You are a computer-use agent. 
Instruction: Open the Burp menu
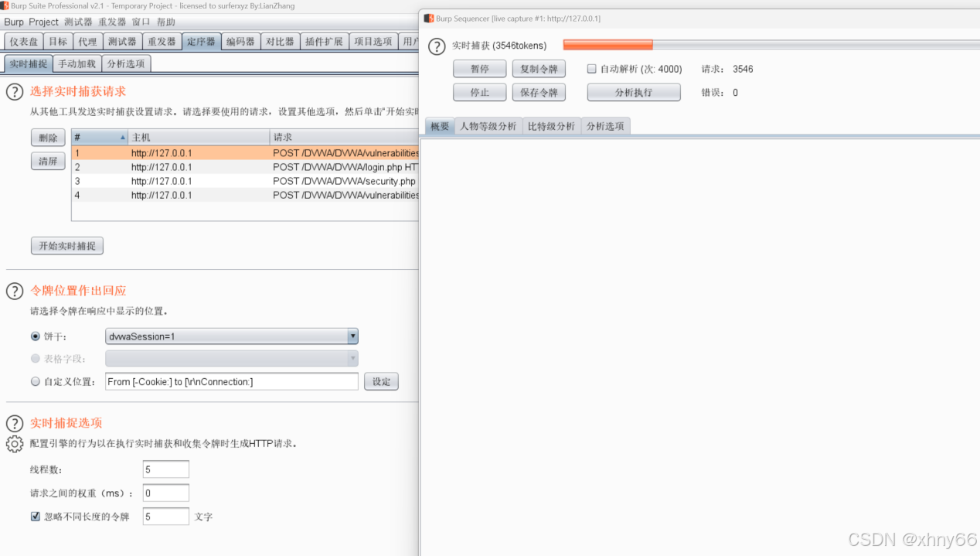pos(14,22)
